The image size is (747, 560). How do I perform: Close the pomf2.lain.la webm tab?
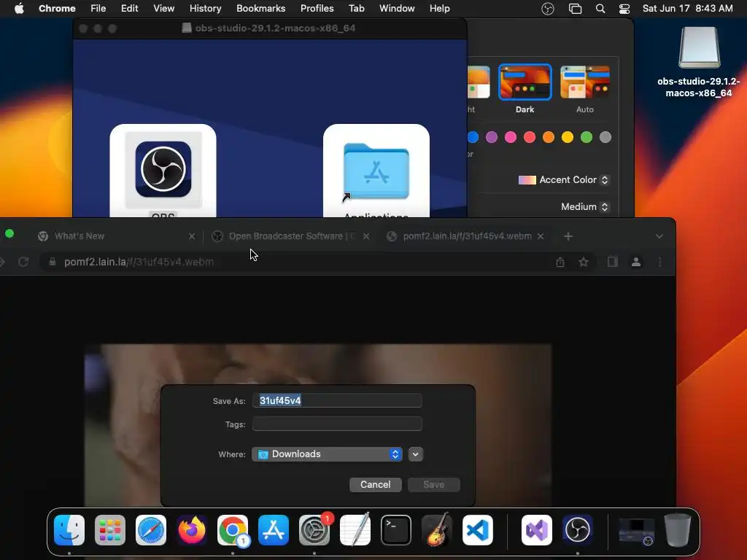[541, 236]
